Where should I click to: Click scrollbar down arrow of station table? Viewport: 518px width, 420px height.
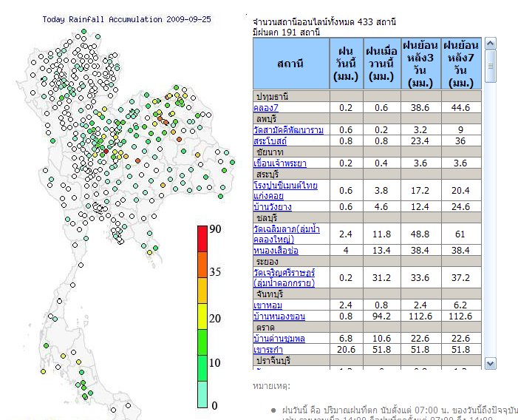[x=491, y=364]
